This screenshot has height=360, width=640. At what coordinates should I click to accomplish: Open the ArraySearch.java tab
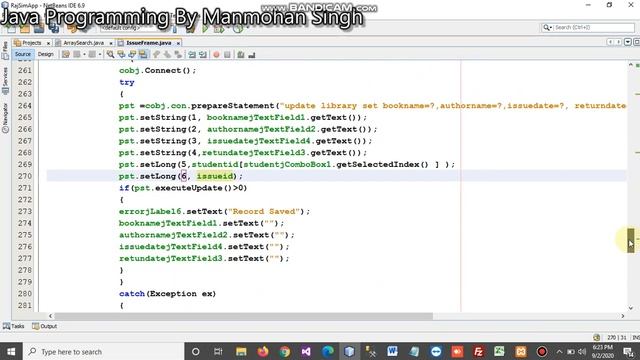(x=83, y=43)
